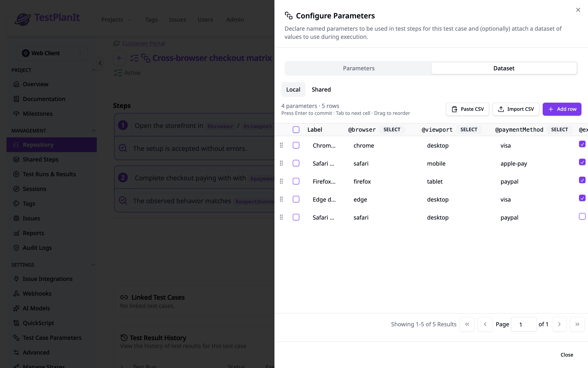Open the Audit Logs shield icon
Viewport: 588px width, 368px height.
point(16,248)
